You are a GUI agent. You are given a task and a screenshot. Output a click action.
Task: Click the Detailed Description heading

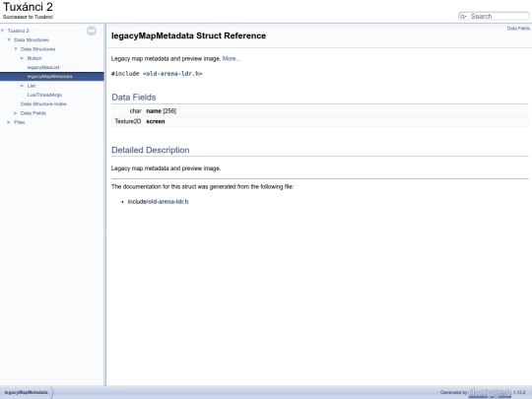(x=151, y=150)
